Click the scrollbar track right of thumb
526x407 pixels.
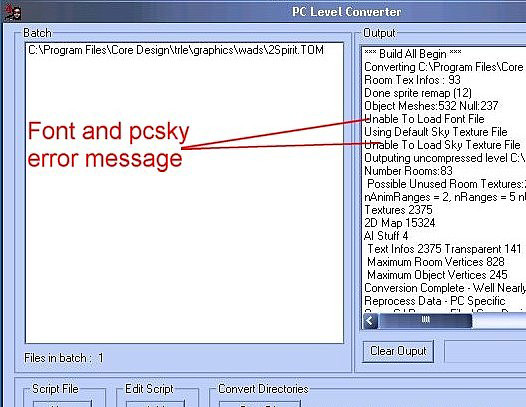[x=499, y=321]
